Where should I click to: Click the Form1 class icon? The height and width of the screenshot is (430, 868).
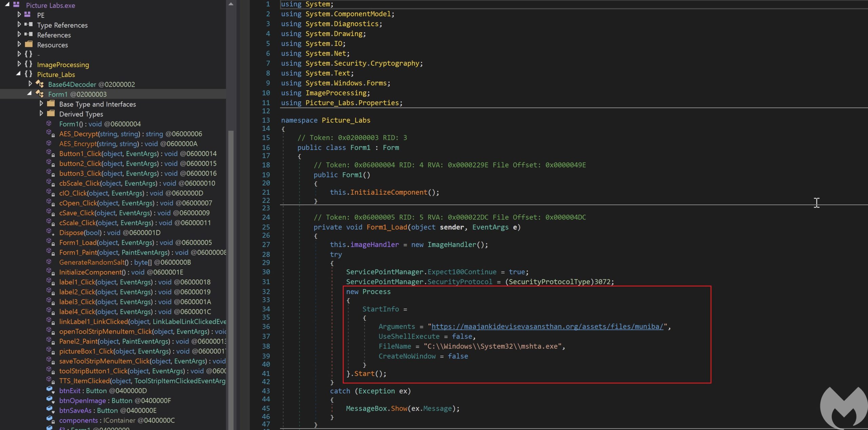[x=40, y=94]
